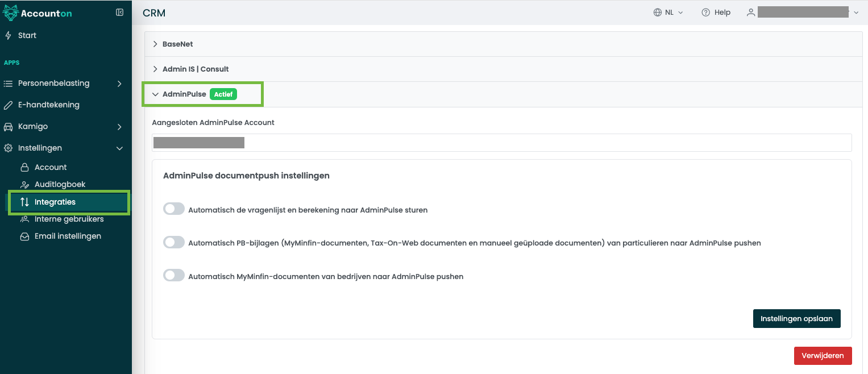Expand the Kamigo submenu chevron
This screenshot has width=868, height=374.
pos(119,127)
